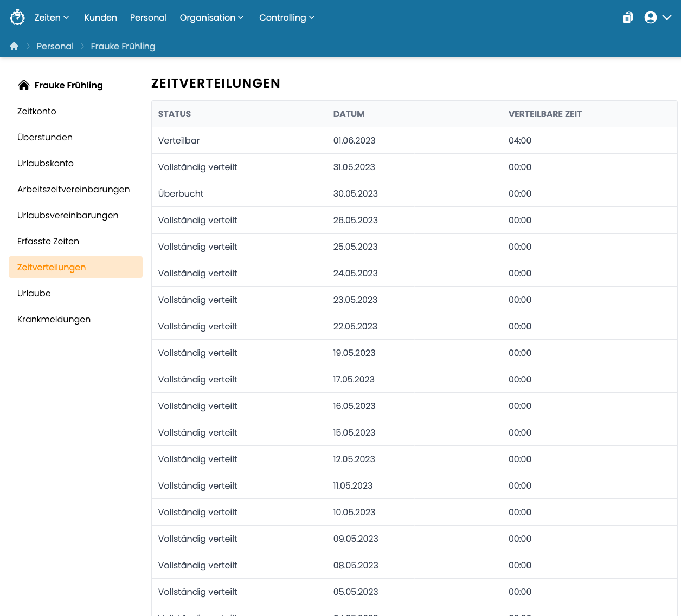Click the date 08.05.2023

pyautogui.click(x=356, y=565)
